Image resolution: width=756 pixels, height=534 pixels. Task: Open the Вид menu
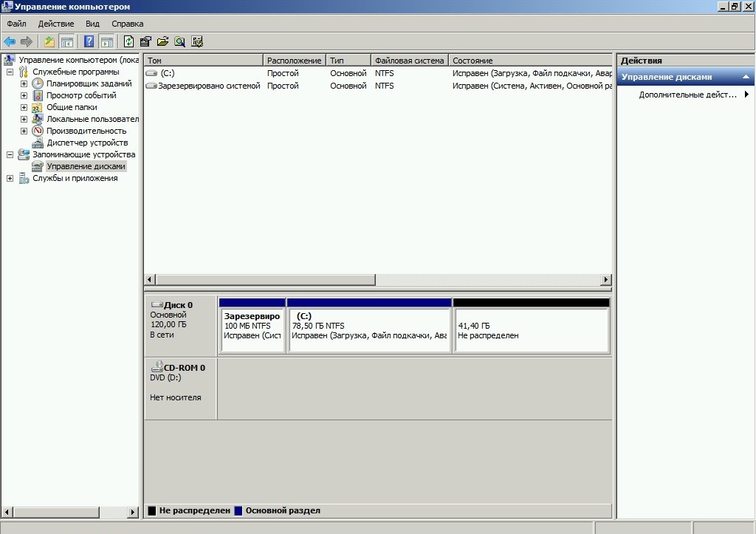(92, 24)
